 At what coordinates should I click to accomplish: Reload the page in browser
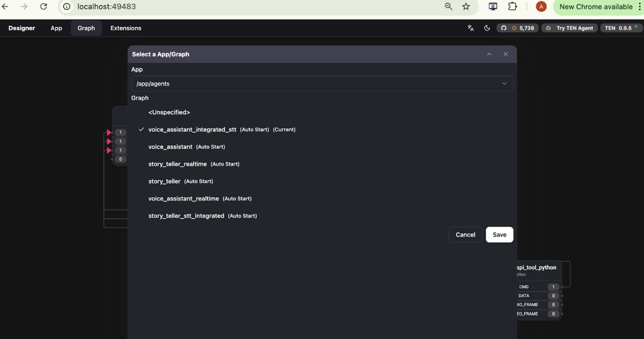(x=43, y=7)
